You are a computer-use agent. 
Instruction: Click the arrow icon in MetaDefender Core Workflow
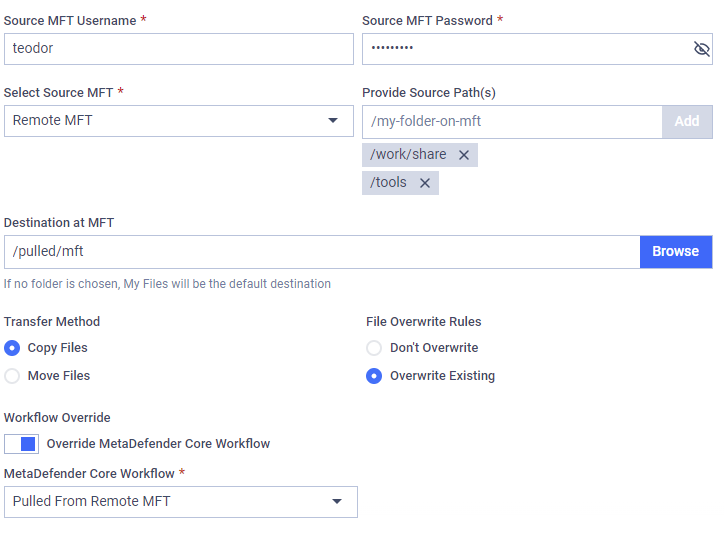(x=337, y=501)
